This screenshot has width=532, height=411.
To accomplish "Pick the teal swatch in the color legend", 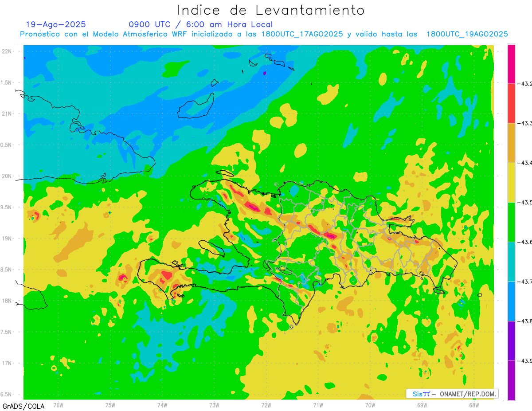I will [511, 262].
